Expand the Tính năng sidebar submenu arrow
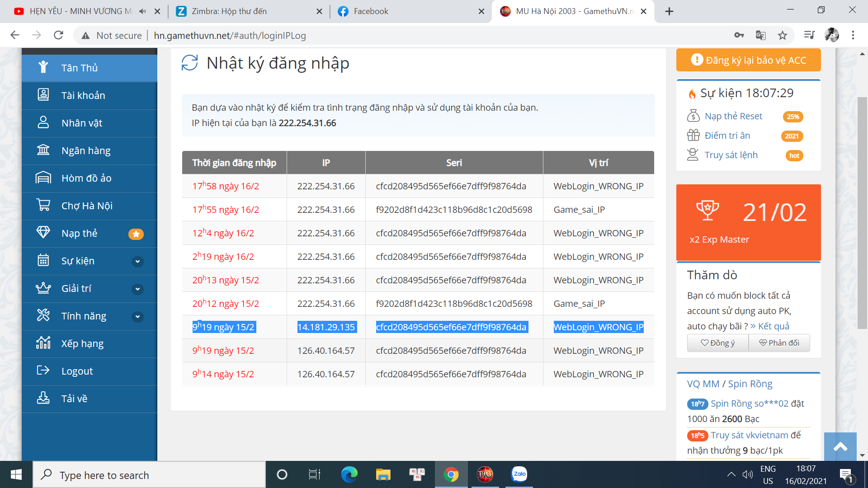Image resolution: width=868 pixels, height=488 pixels. [138, 317]
